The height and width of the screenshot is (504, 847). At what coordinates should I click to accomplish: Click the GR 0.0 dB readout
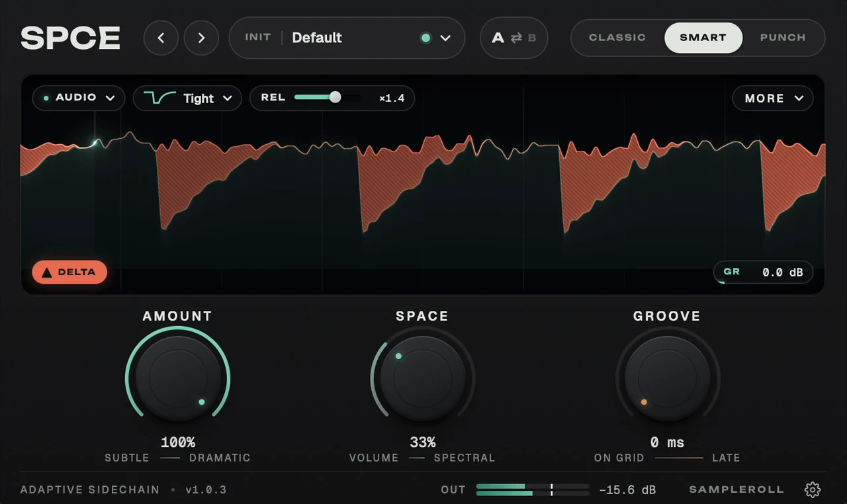pyautogui.click(x=763, y=272)
